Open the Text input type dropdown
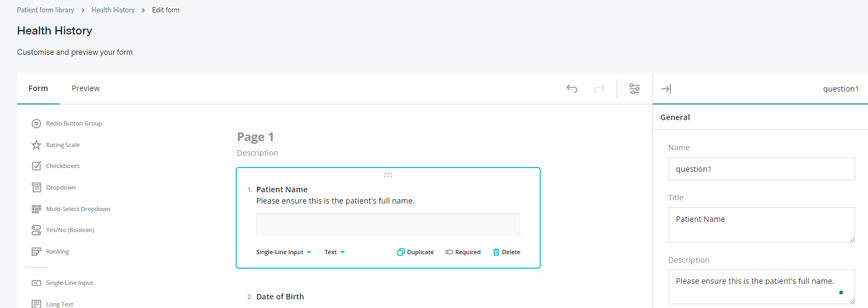 coord(334,252)
